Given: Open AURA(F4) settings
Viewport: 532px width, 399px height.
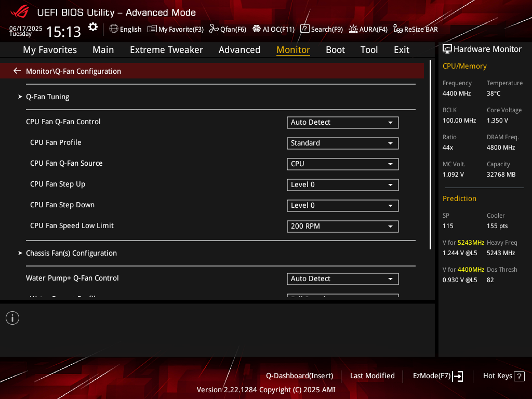Looking at the screenshot, I should [x=373, y=30].
